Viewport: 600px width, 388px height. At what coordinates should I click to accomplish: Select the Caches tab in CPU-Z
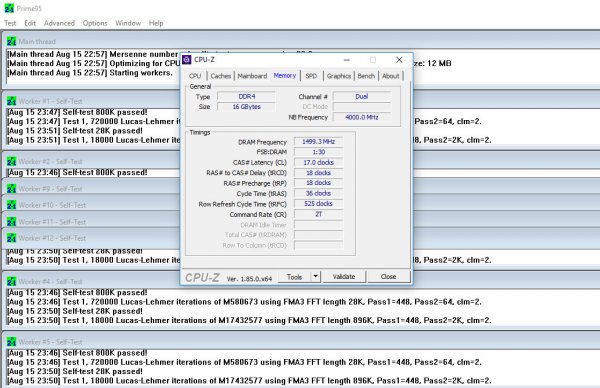[x=221, y=76]
